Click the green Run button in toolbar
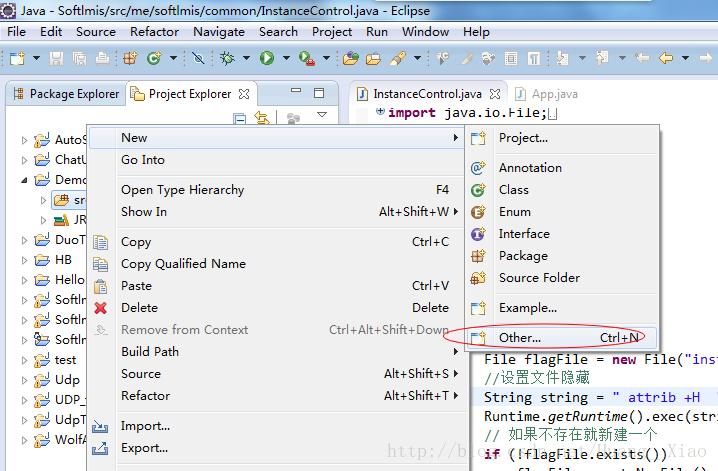This screenshot has width=718, height=471. point(267,58)
